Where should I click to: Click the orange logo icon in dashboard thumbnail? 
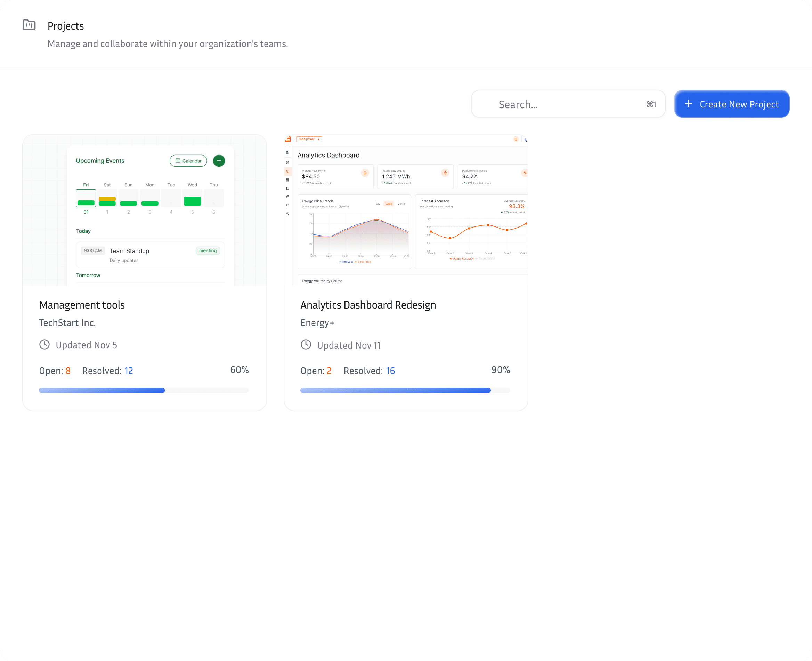point(288,140)
